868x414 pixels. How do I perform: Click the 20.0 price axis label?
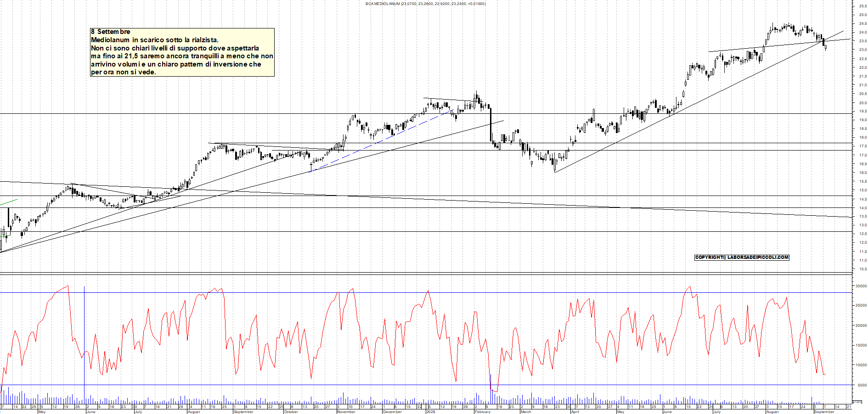(862, 102)
